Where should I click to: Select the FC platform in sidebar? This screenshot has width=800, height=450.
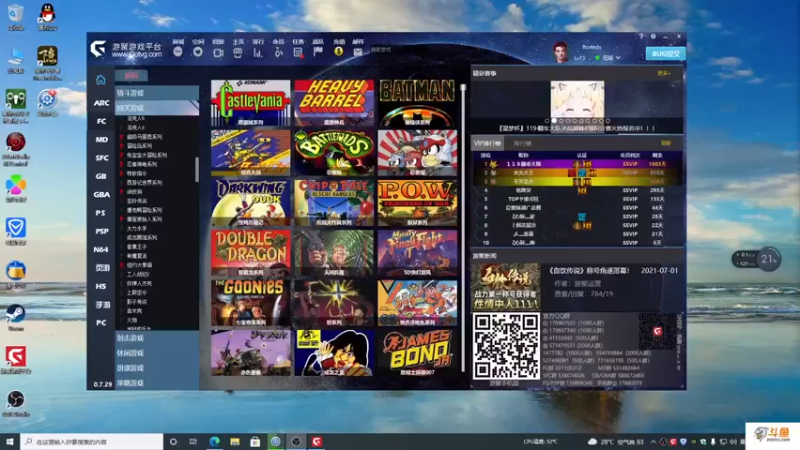[101, 121]
